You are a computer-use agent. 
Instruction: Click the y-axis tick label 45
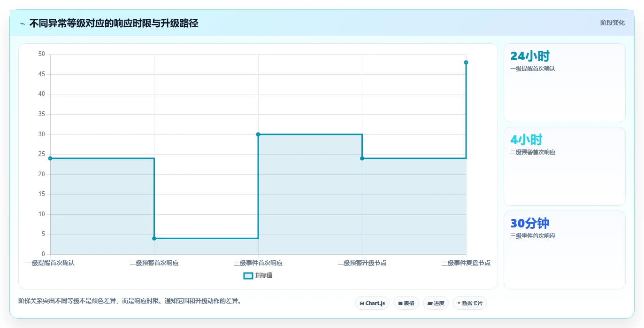(42, 74)
